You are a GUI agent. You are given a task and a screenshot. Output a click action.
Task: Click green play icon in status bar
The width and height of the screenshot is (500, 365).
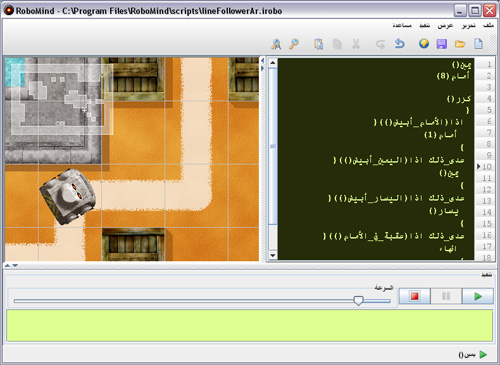click(483, 355)
